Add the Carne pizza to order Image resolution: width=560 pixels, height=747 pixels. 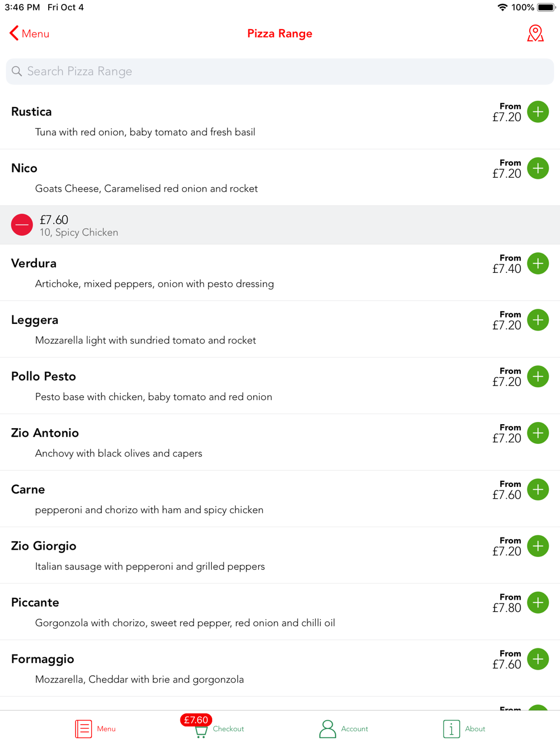click(538, 490)
